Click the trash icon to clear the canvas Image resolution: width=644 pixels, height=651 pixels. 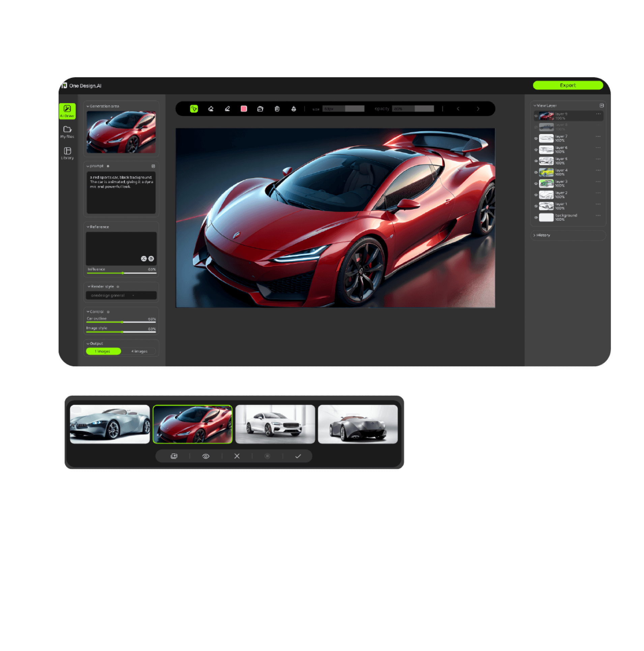(x=277, y=109)
